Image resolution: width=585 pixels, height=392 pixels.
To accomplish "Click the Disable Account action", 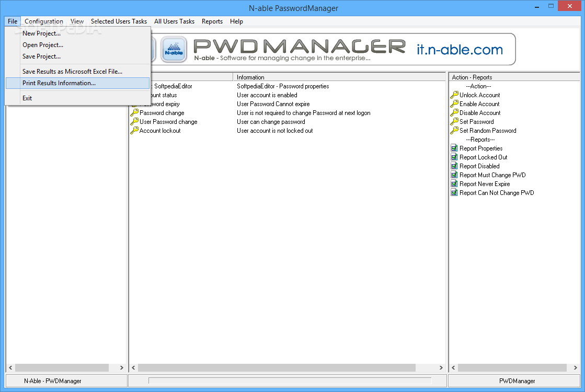I will 480,113.
